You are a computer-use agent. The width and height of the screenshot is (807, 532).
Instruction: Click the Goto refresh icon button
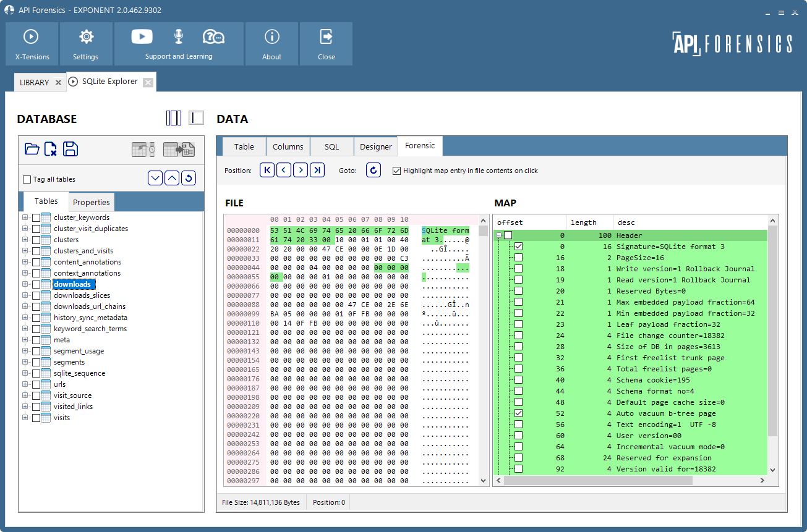(x=374, y=170)
